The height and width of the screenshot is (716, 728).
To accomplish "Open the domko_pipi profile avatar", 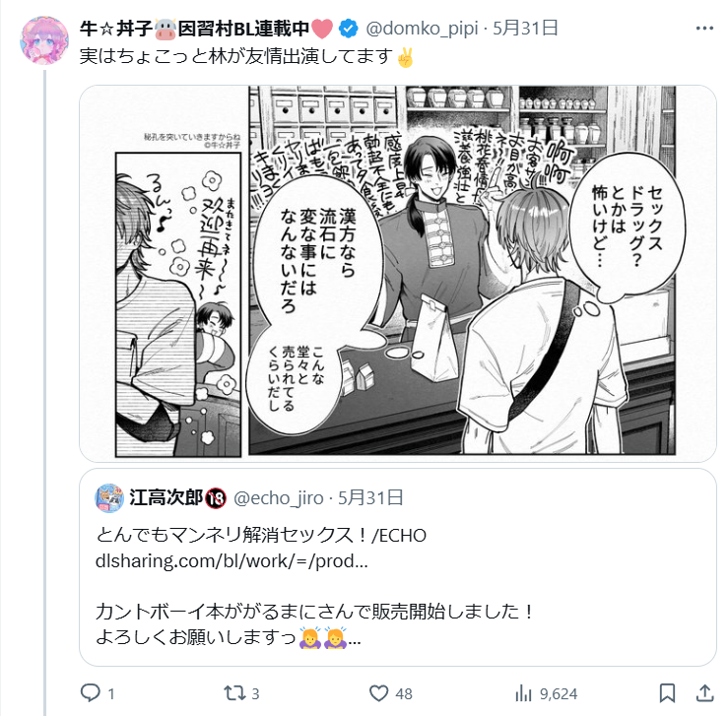I will click(x=44, y=40).
